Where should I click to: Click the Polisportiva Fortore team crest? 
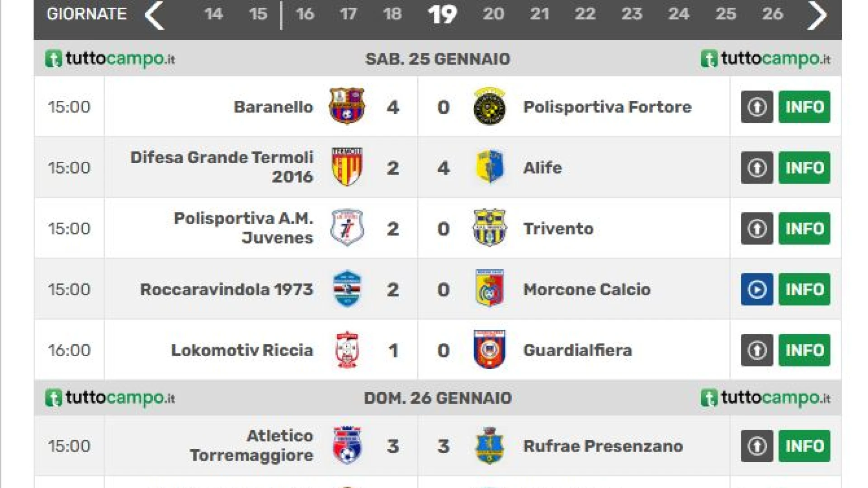pyautogui.click(x=489, y=106)
